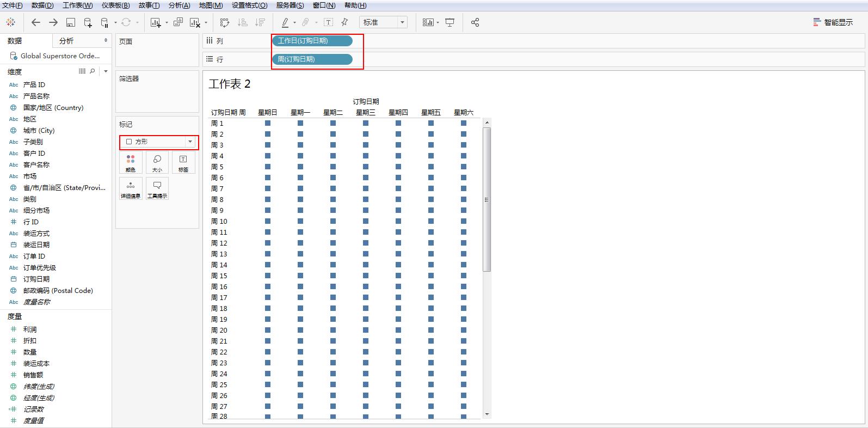This screenshot has width=868, height=428.
Task: Click the square mark for 周 1 星期日
Action: [268, 123]
